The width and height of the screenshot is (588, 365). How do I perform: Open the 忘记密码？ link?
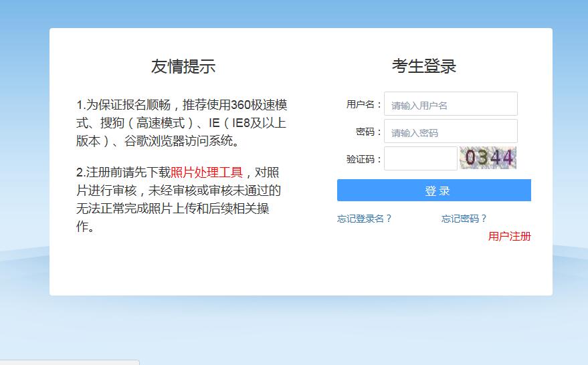464,219
